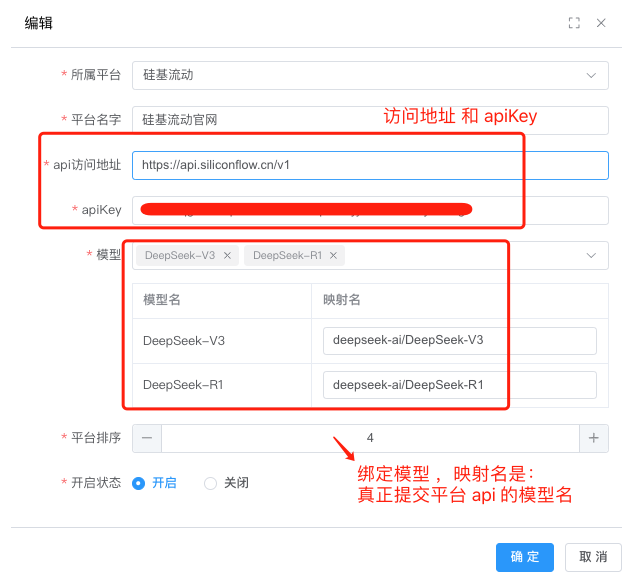Screen dimensions: 637x580
Task: Click the 所属平台 field label
Action: click(x=96, y=75)
